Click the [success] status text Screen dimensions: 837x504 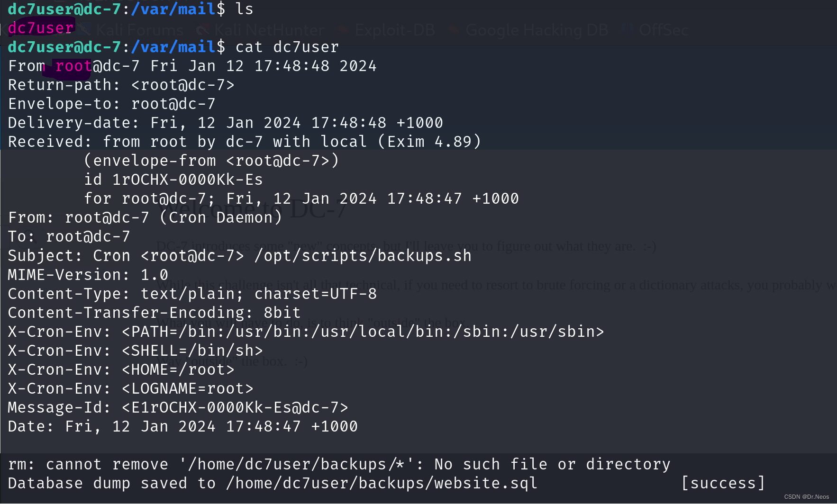723,483
